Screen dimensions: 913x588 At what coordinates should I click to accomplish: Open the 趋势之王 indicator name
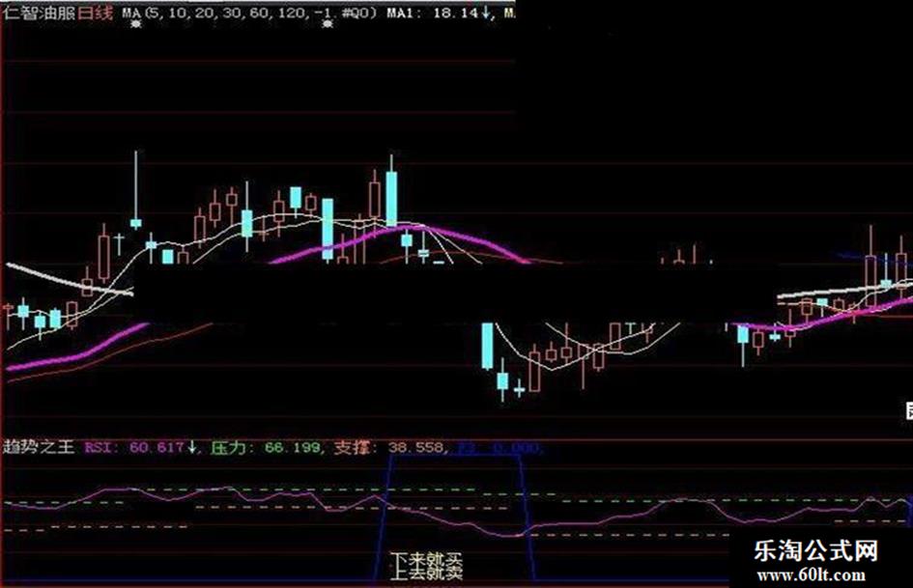(39, 447)
